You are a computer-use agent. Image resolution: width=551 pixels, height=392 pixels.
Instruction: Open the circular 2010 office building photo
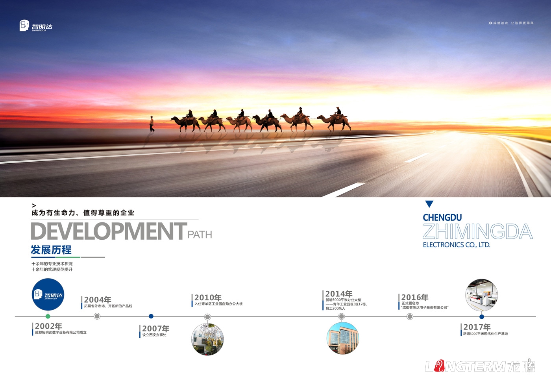207,339
